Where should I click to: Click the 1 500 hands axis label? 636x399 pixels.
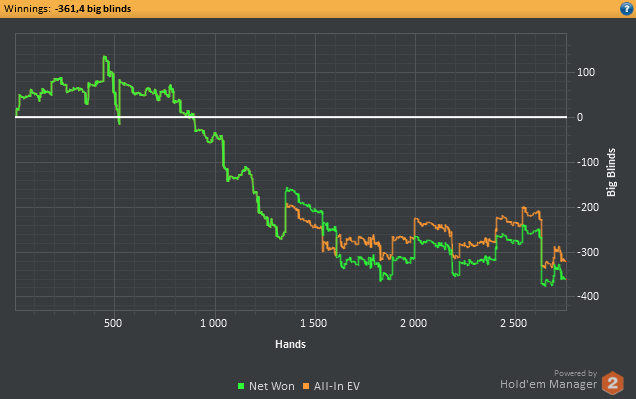(313, 323)
